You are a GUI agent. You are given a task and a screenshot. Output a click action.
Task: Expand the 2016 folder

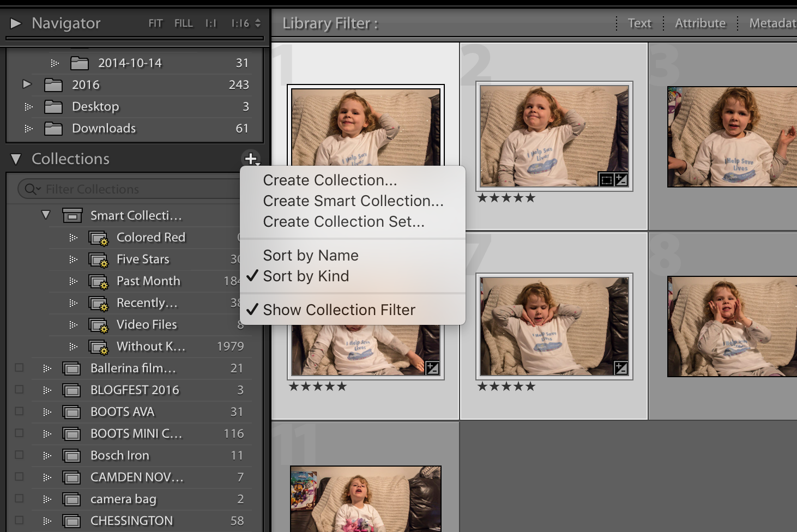27,84
